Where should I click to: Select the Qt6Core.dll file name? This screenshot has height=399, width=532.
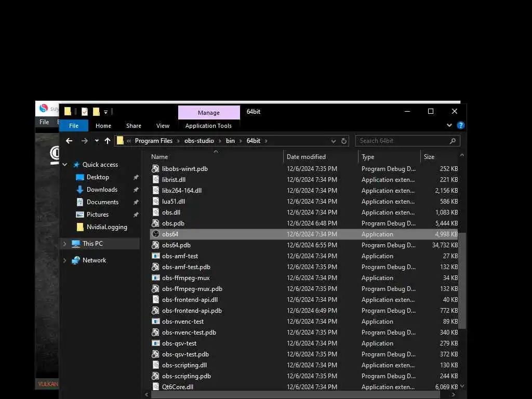point(178,387)
